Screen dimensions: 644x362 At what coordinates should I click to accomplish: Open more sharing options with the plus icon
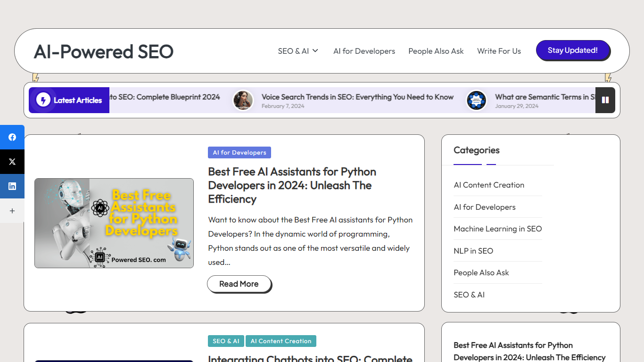click(x=12, y=211)
